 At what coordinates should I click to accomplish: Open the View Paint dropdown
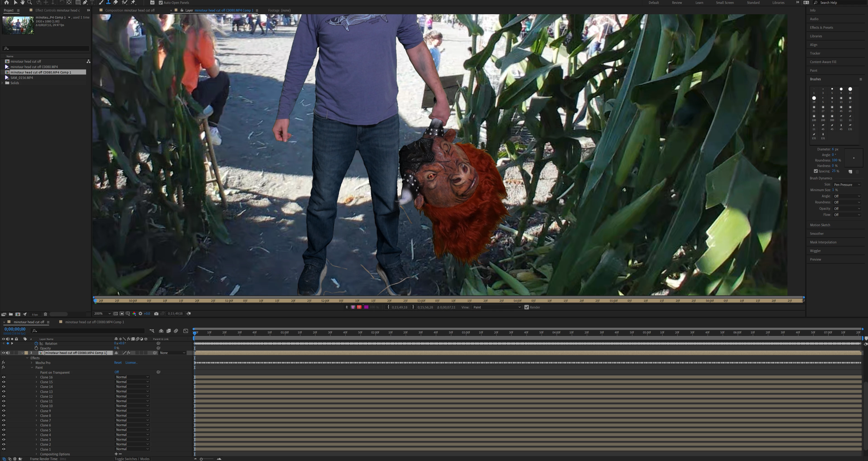coord(497,307)
